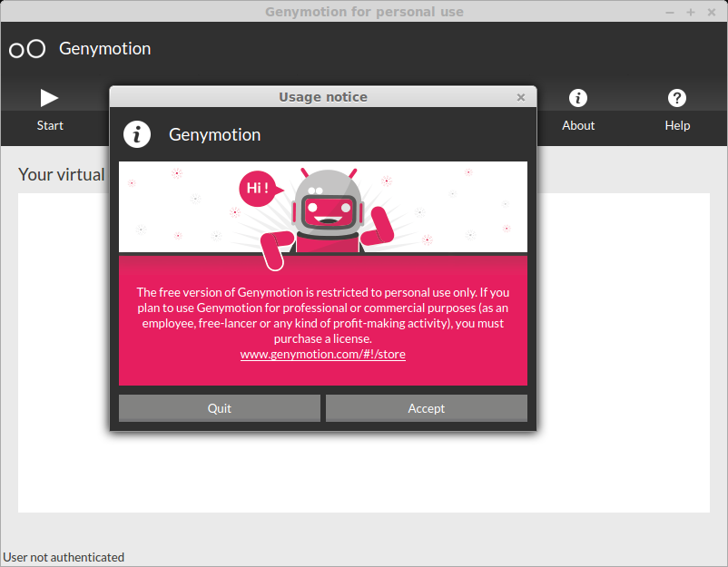
Task: Click the 'Usage notice' dialog title bar
Action: pos(323,97)
